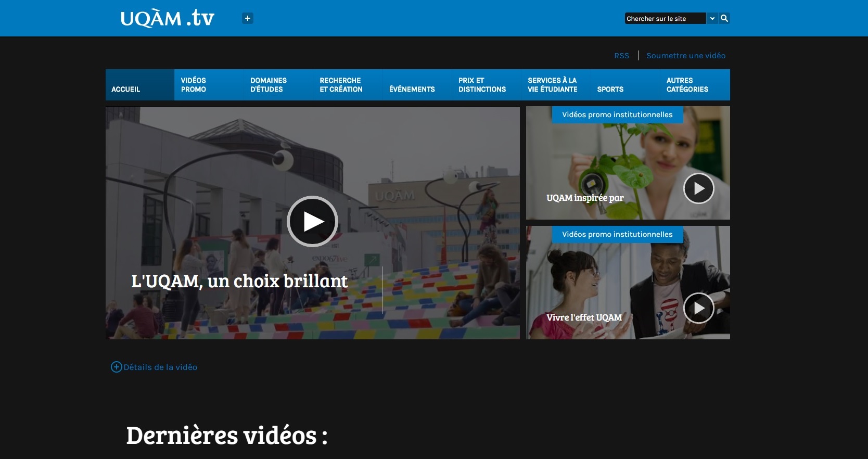The height and width of the screenshot is (459, 868).
Task: Open the Événements menu
Action: click(417, 85)
